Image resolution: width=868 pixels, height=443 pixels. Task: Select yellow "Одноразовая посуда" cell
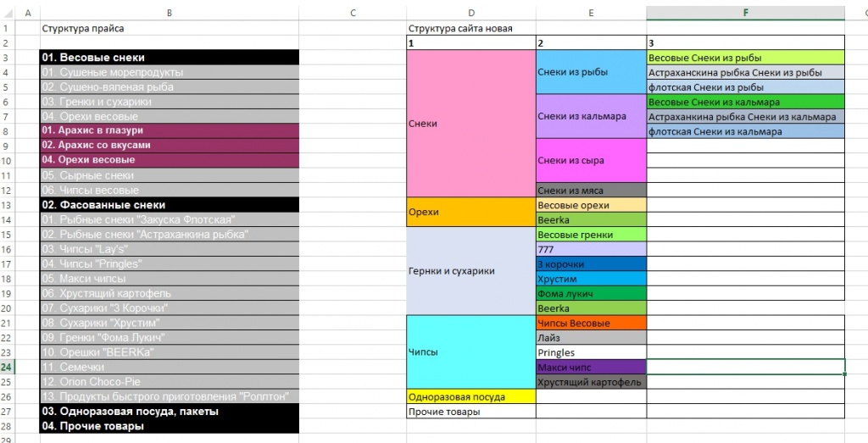pos(471,396)
